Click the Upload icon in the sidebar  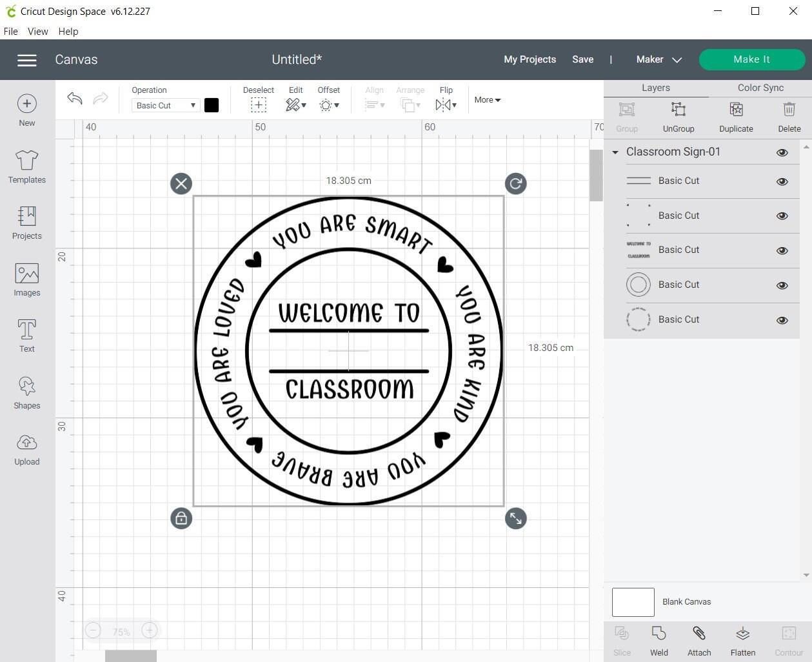pos(26,448)
